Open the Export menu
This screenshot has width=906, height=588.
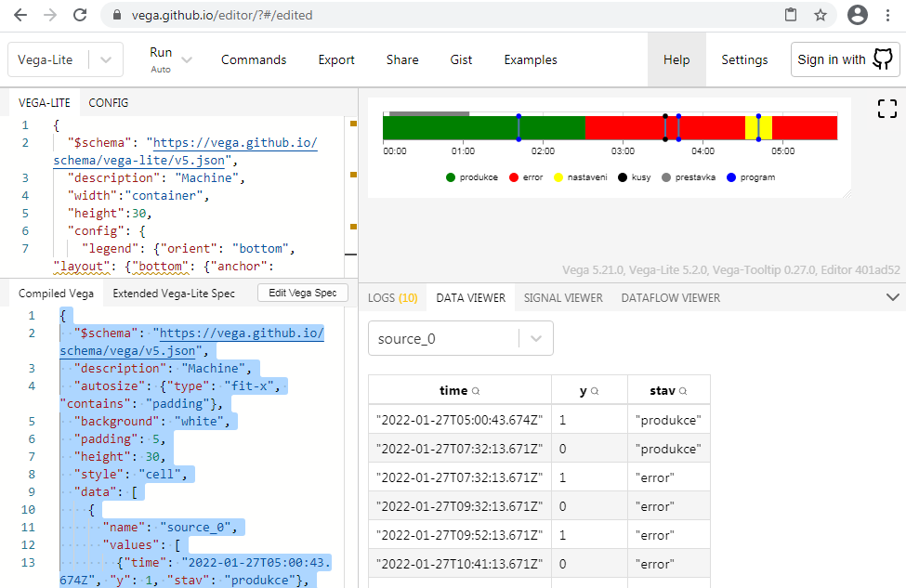[x=336, y=59]
